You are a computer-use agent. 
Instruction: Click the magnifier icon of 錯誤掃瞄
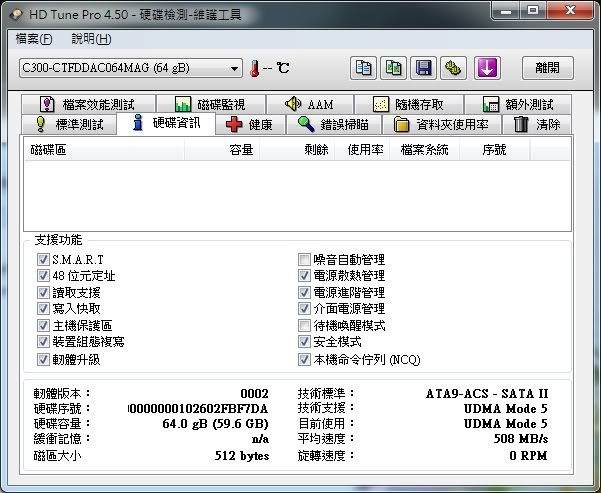click(x=306, y=124)
